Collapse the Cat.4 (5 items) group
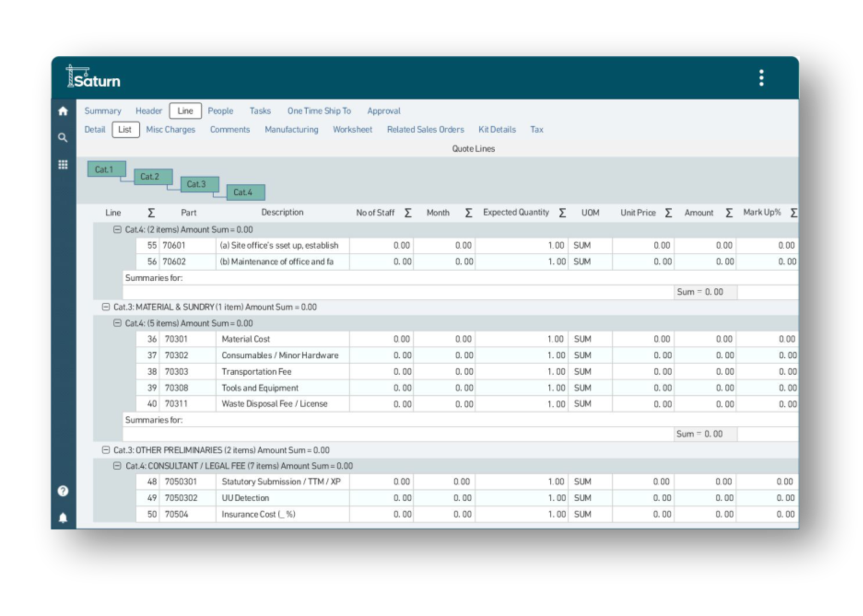 (117, 323)
